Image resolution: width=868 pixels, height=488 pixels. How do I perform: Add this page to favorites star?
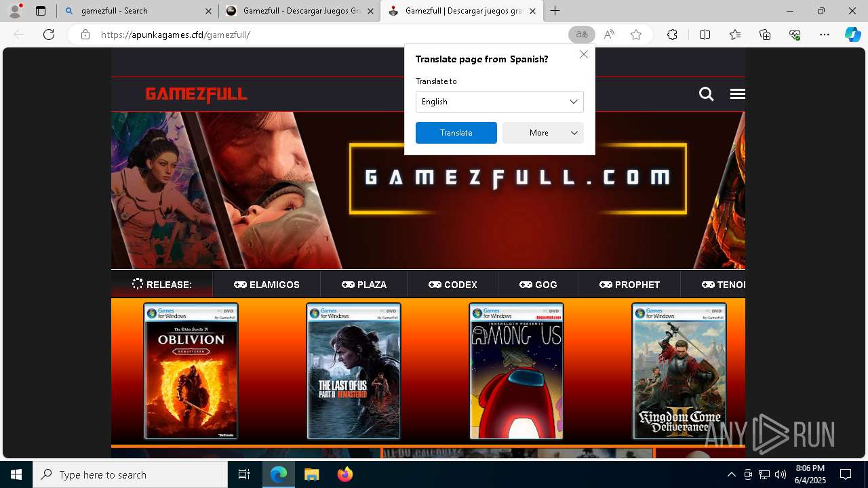[x=636, y=35]
